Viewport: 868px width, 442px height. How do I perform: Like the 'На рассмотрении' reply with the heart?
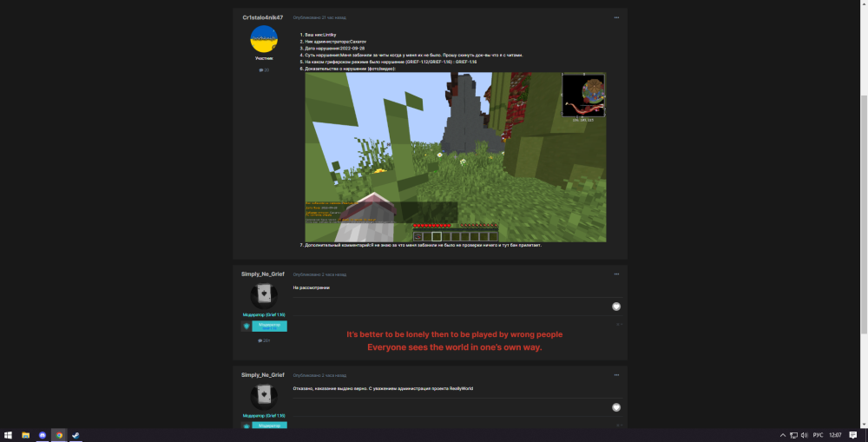click(616, 307)
